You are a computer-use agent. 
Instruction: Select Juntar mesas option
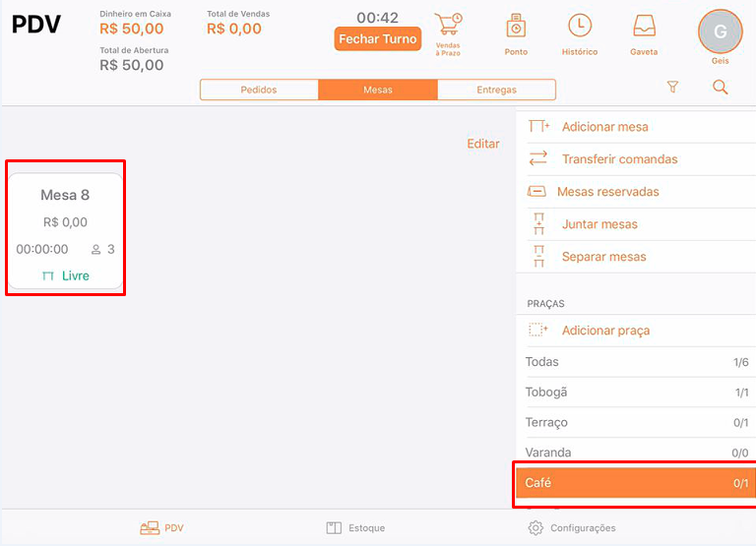[x=636, y=224]
